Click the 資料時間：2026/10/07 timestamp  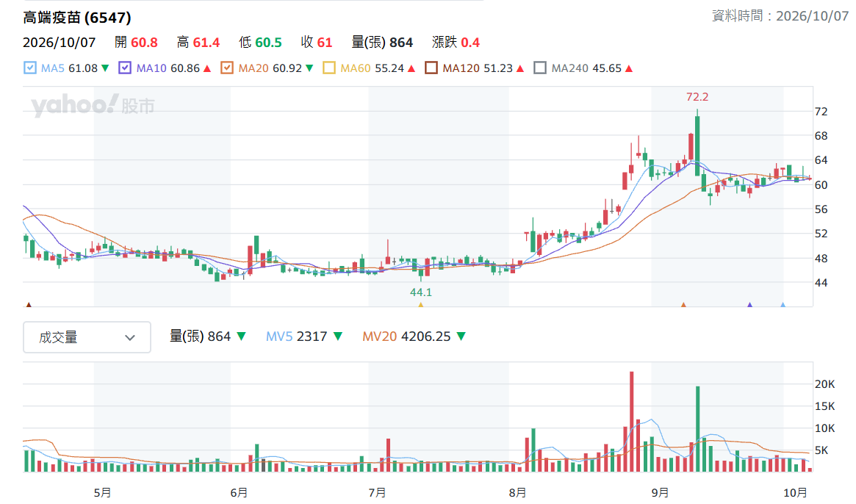(780, 16)
